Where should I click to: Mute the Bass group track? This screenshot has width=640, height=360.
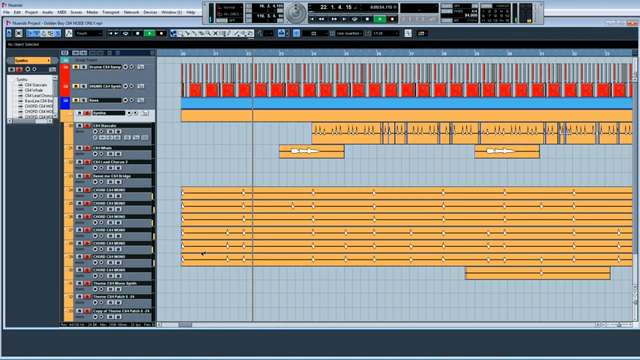coord(76,100)
